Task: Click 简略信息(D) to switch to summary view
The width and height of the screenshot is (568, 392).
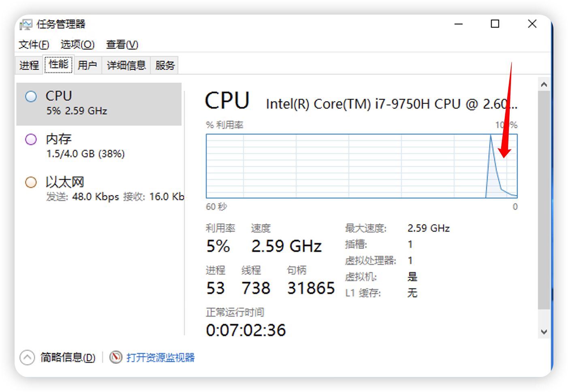Action: coord(67,358)
